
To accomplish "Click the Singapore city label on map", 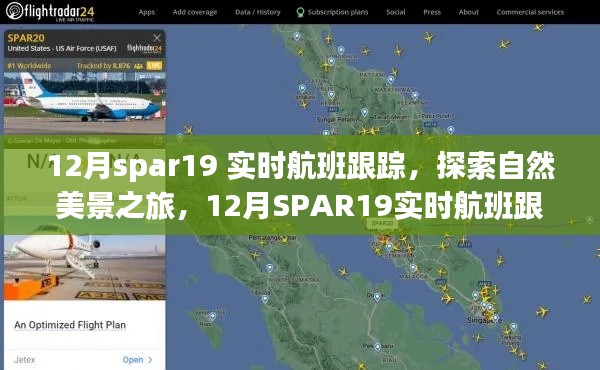I will pyautogui.click(x=484, y=321).
